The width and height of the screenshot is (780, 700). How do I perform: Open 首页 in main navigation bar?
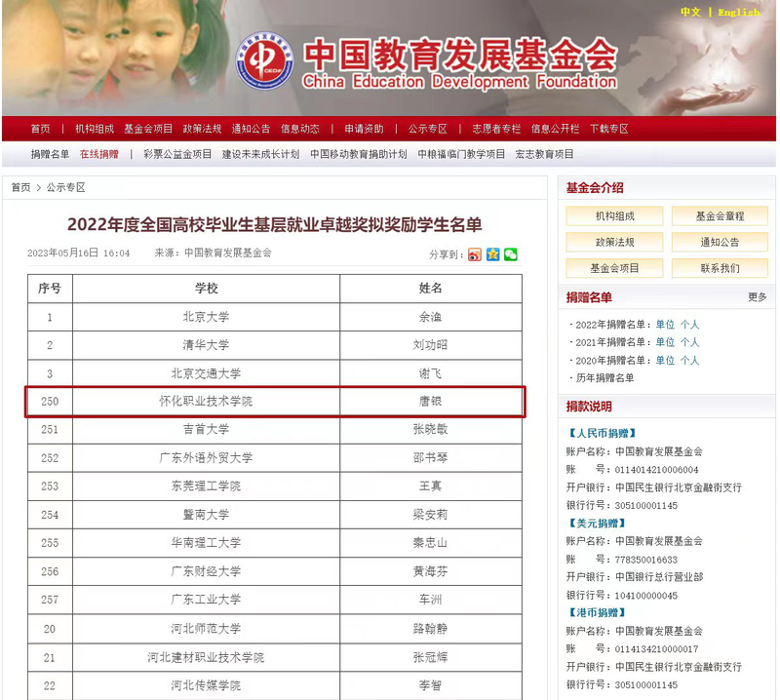pos(40,129)
